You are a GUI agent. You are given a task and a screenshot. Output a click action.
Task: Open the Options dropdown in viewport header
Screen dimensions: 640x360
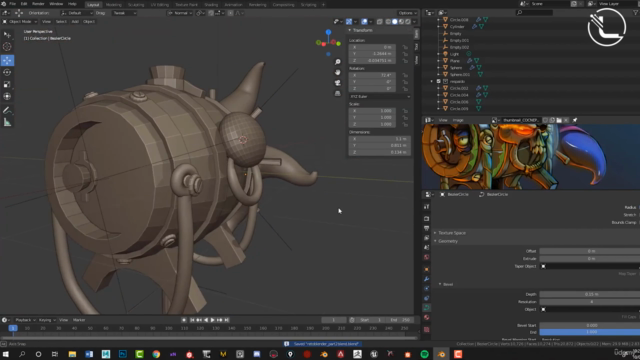407,13
